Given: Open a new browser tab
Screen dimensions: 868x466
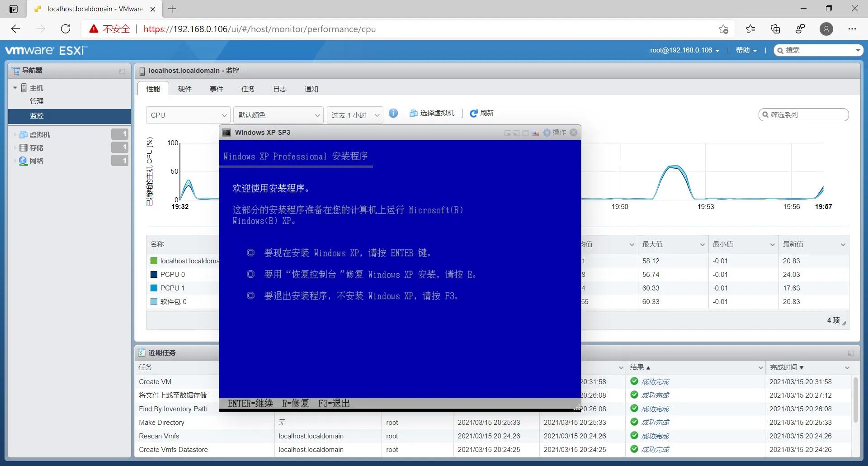Looking at the screenshot, I should (172, 9).
